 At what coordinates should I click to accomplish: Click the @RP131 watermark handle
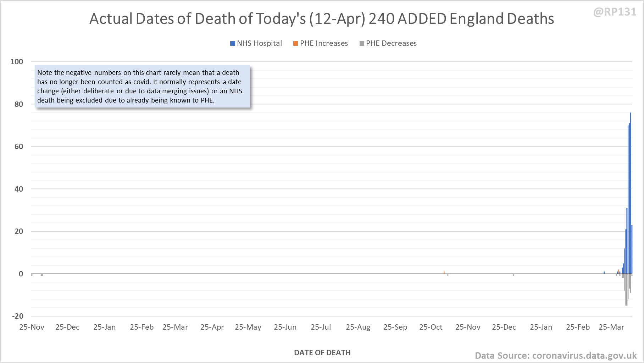click(x=615, y=12)
